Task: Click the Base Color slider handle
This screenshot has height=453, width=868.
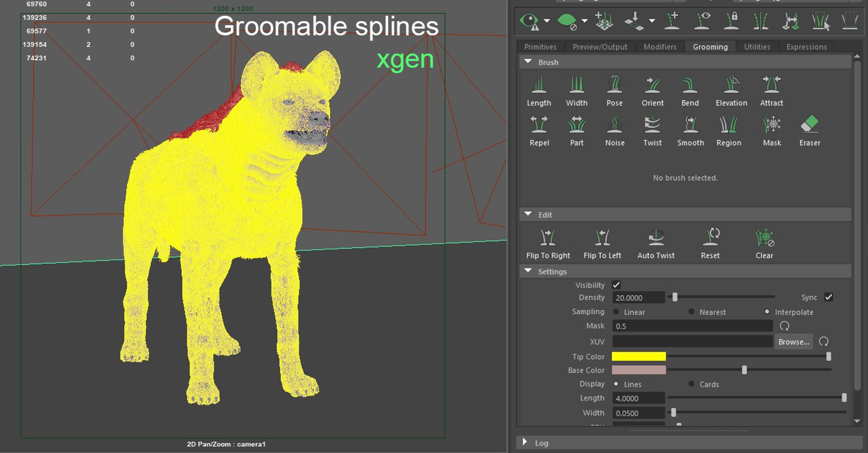Action: 744,370
